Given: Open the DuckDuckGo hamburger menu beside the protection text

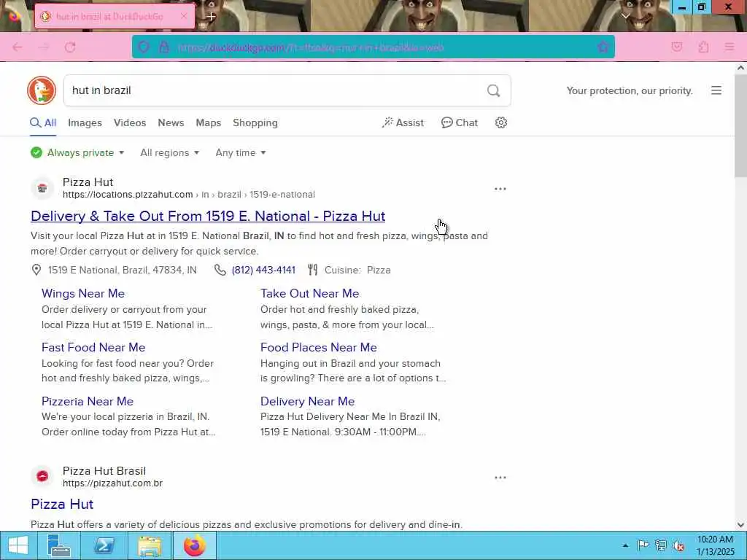Looking at the screenshot, I should pos(716,90).
